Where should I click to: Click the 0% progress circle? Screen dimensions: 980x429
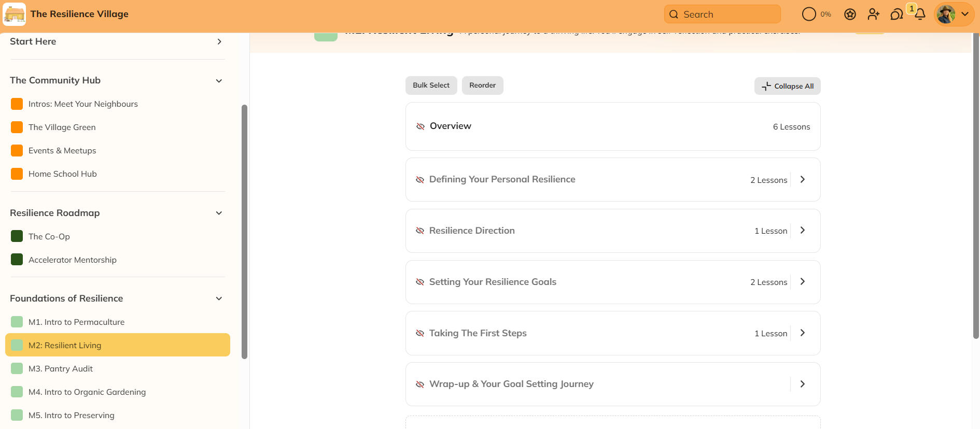809,15
